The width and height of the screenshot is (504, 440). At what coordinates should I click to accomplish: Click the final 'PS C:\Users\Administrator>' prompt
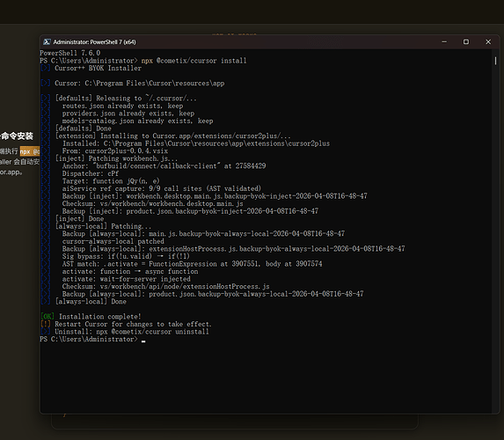(x=89, y=340)
